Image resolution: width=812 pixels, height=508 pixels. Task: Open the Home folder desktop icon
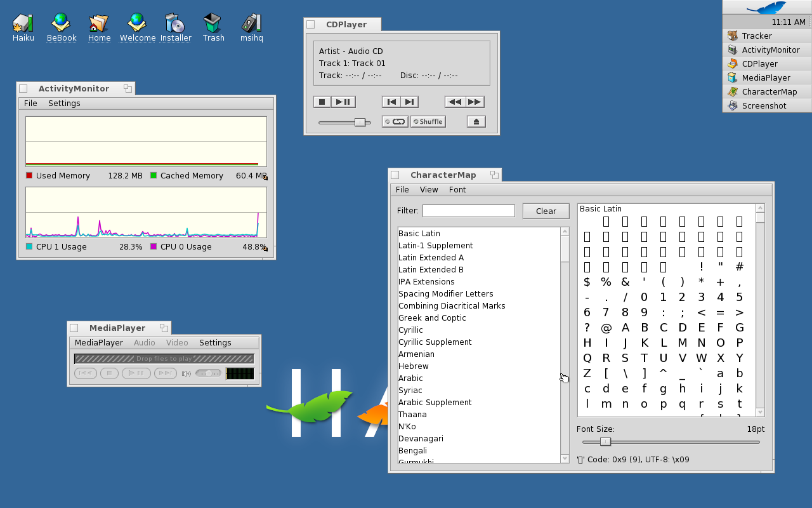[x=99, y=27]
